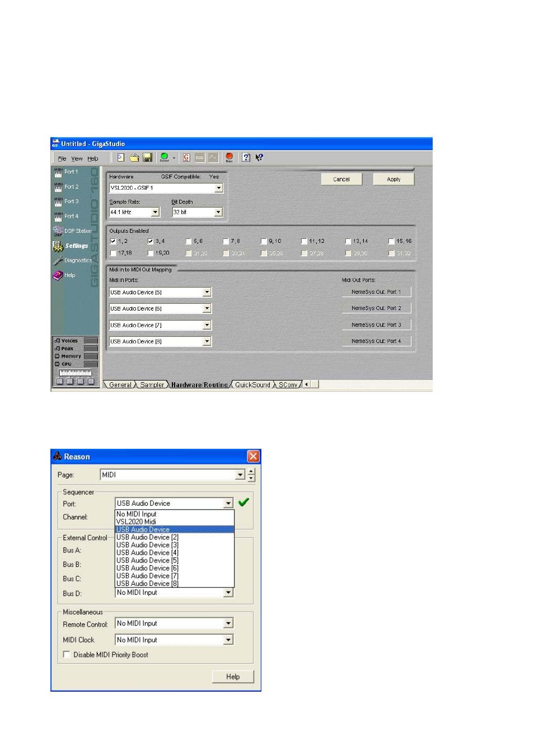Switch to the SConv tab

(x=288, y=385)
